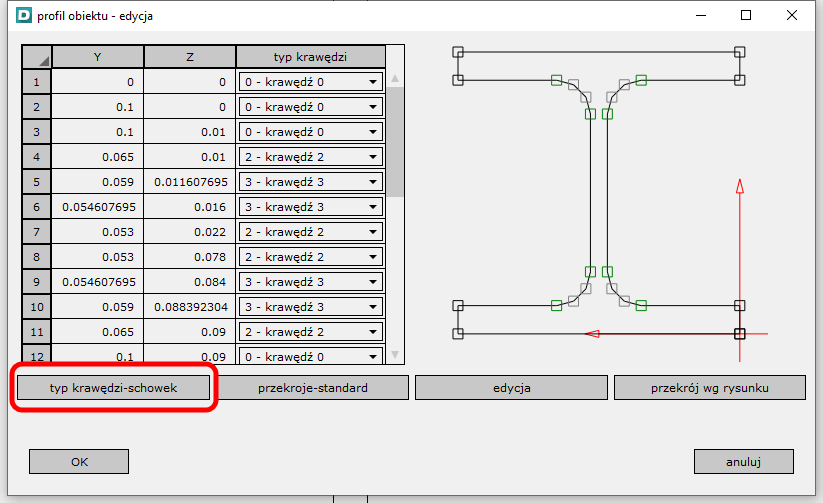Select node at profile origin bottom-right
823x503 pixels.
(x=740, y=333)
